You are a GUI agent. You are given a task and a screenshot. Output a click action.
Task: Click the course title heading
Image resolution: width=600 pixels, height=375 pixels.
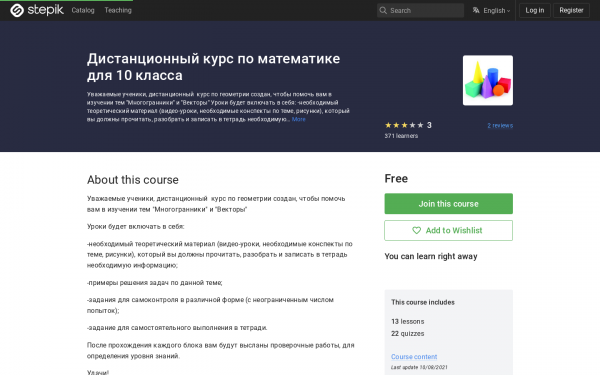214,67
